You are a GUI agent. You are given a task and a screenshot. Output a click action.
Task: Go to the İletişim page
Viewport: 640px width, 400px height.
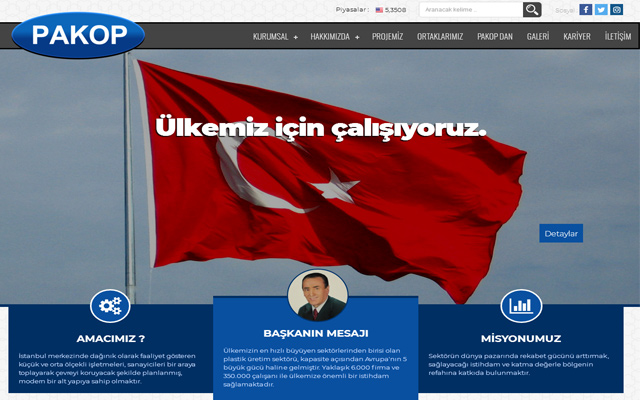(x=618, y=36)
